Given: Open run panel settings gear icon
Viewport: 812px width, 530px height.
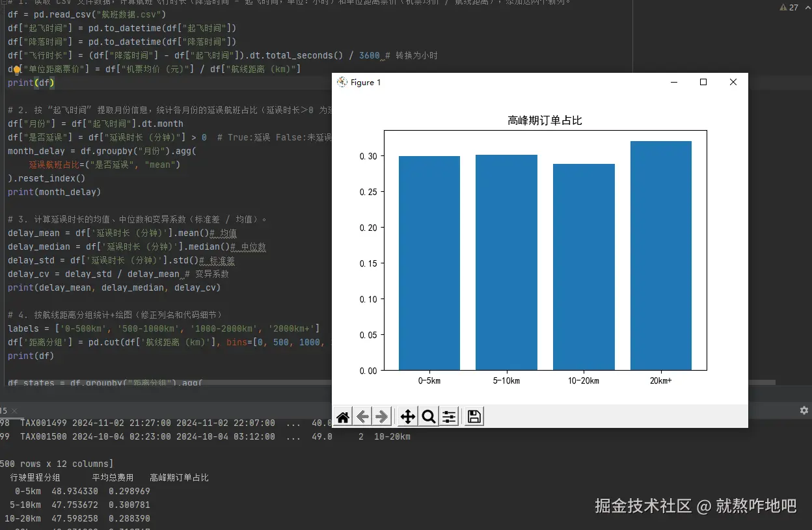Looking at the screenshot, I should 804,410.
